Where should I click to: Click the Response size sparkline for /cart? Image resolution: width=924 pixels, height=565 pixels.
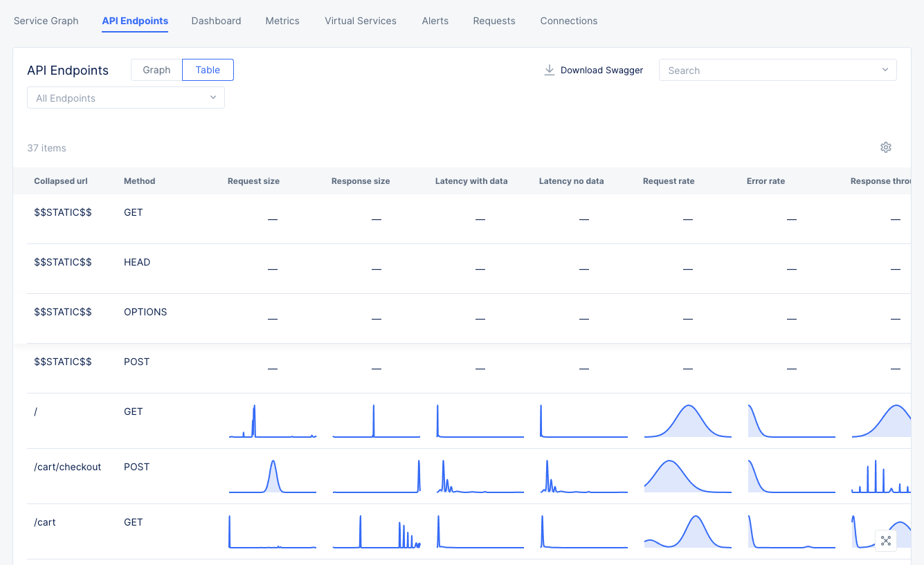[x=377, y=531]
